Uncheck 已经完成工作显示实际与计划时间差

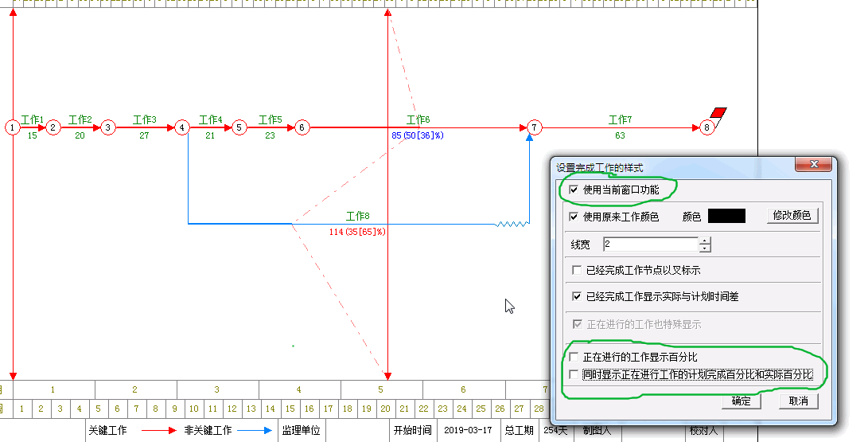[x=578, y=296]
